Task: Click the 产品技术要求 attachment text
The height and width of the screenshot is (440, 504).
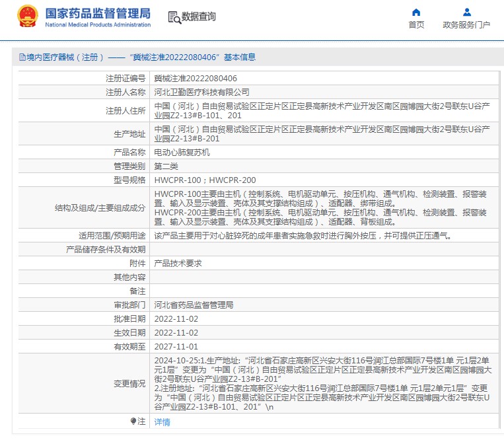Action: [x=178, y=263]
